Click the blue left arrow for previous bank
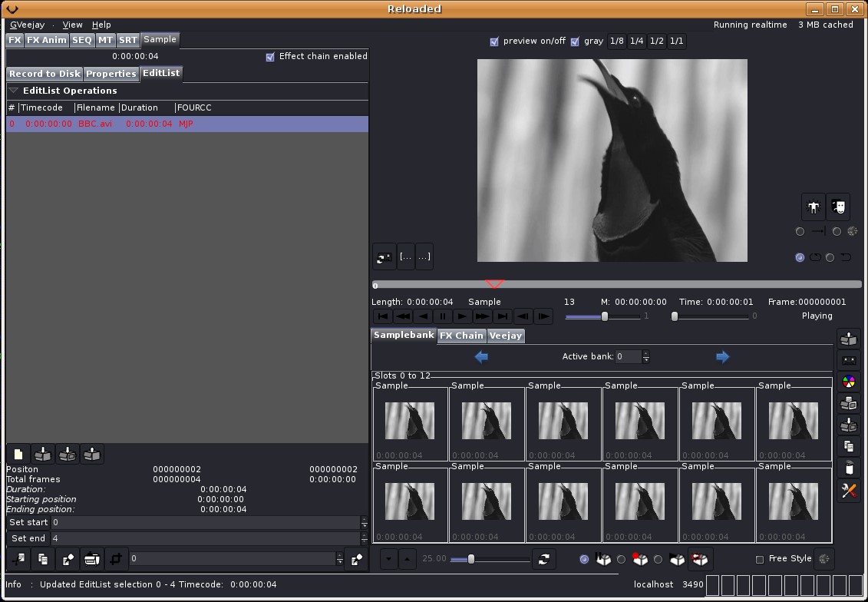Viewport: 868px width, 602px height. tap(481, 356)
